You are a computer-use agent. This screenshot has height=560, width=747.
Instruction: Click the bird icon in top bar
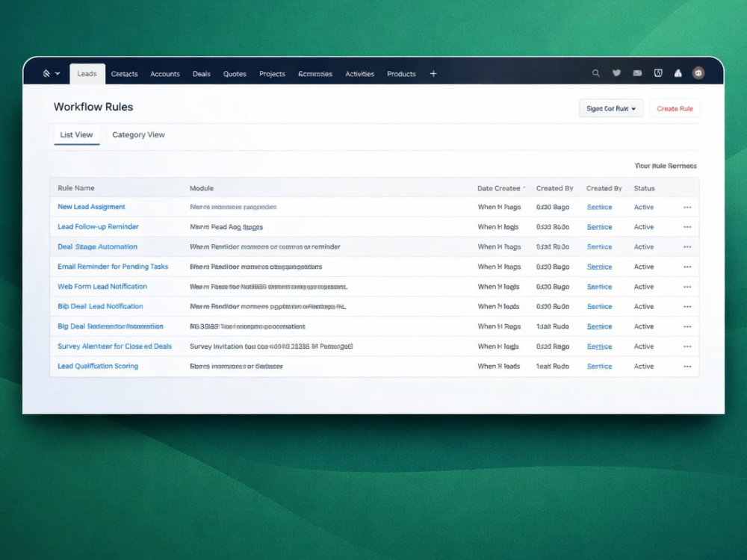(616, 73)
